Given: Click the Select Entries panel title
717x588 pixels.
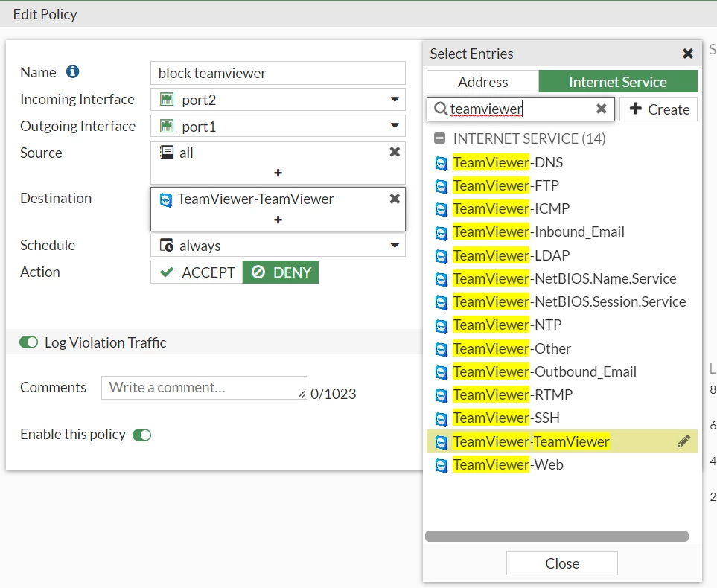Looking at the screenshot, I should (x=471, y=54).
